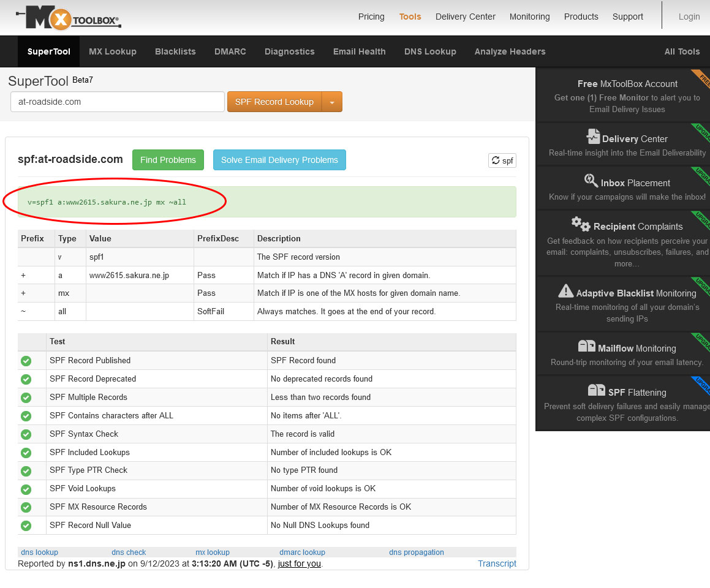Open the Pricing menu item
This screenshot has height=588, width=710.
371,17
